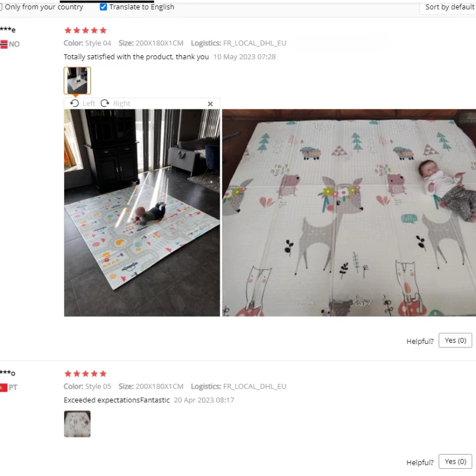This screenshot has height=476, width=476.
Task: Click the five-star rating of the first review
Action: coord(86,30)
